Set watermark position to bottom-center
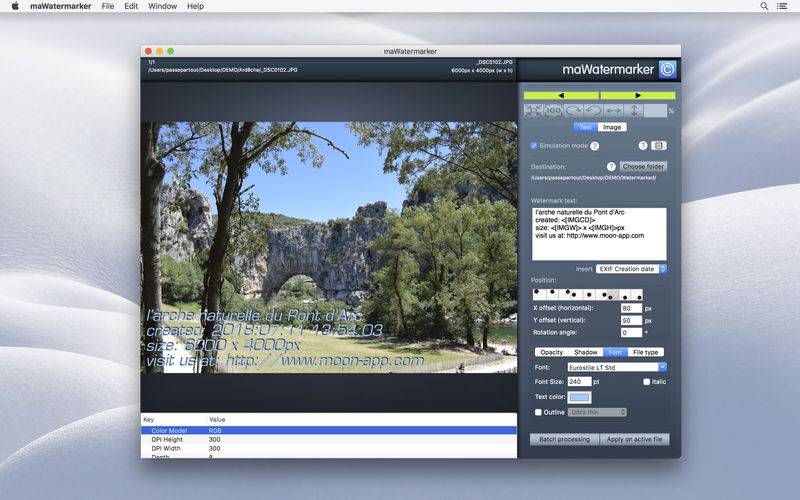This screenshot has width=800, height=500. (x=625, y=294)
